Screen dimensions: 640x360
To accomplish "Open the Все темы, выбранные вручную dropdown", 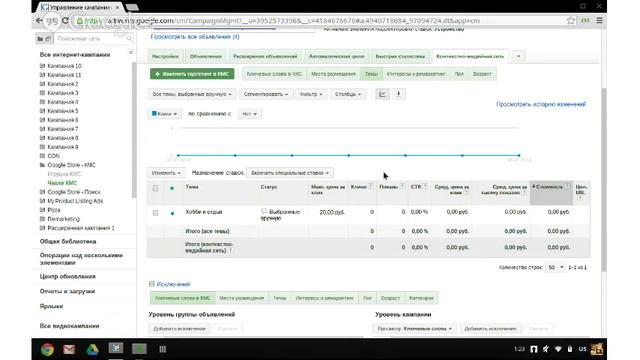I will click(191, 94).
